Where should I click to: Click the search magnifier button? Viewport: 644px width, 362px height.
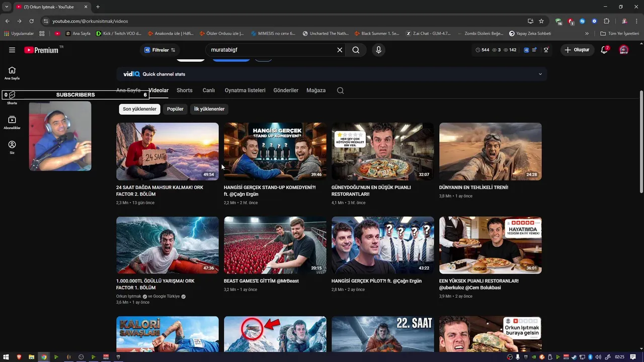356,50
